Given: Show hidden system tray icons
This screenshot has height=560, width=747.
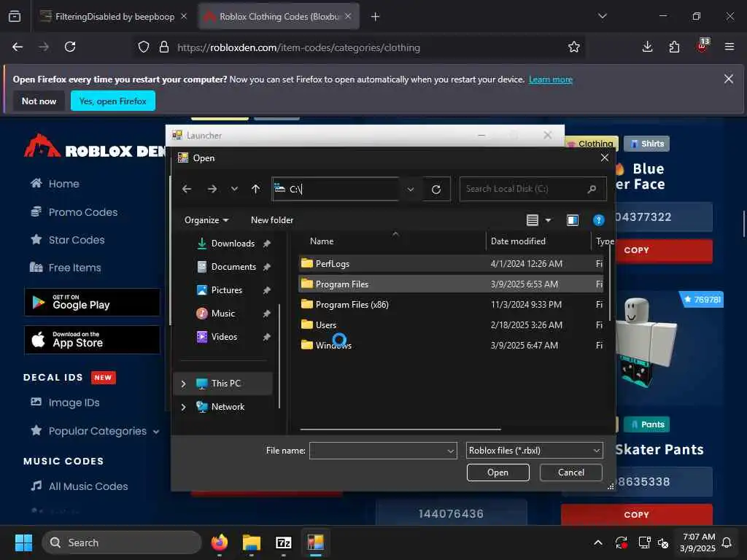Looking at the screenshot, I should pos(598,542).
